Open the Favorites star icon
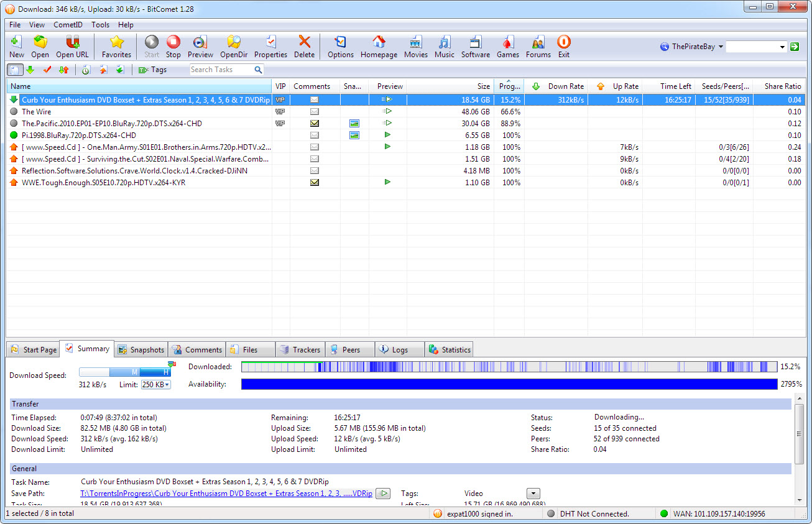The height and width of the screenshot is (524, 812). coord(116,42)
